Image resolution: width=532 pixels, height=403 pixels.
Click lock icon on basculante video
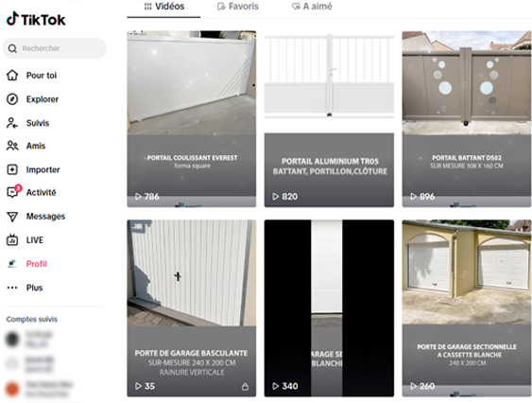[x=245, y=386]
